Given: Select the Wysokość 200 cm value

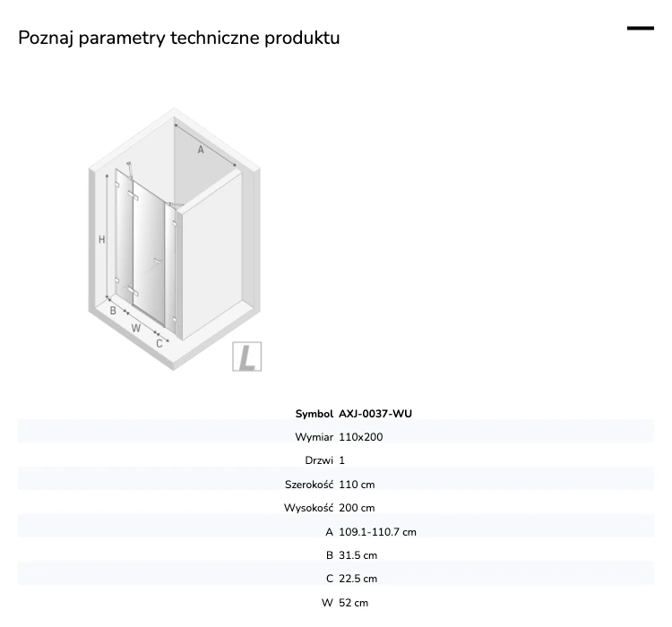Looking at the screenshot, I should click(357, 508).
